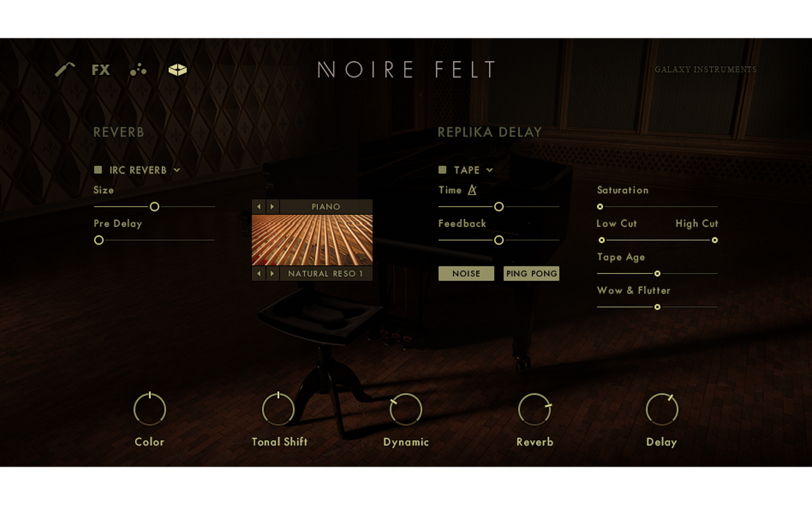
Task: Click the piano strings impulse thumbnail
Action: coord(312,240)
